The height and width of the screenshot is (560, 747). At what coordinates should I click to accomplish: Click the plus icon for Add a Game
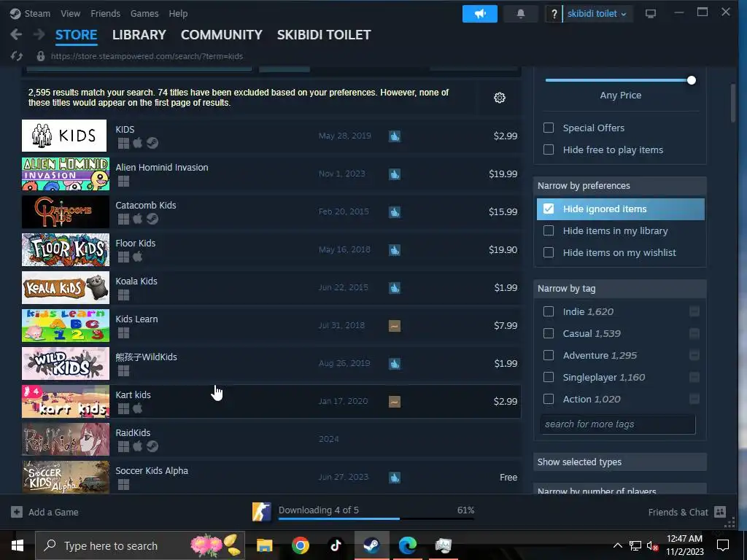[x=17, y=512]
